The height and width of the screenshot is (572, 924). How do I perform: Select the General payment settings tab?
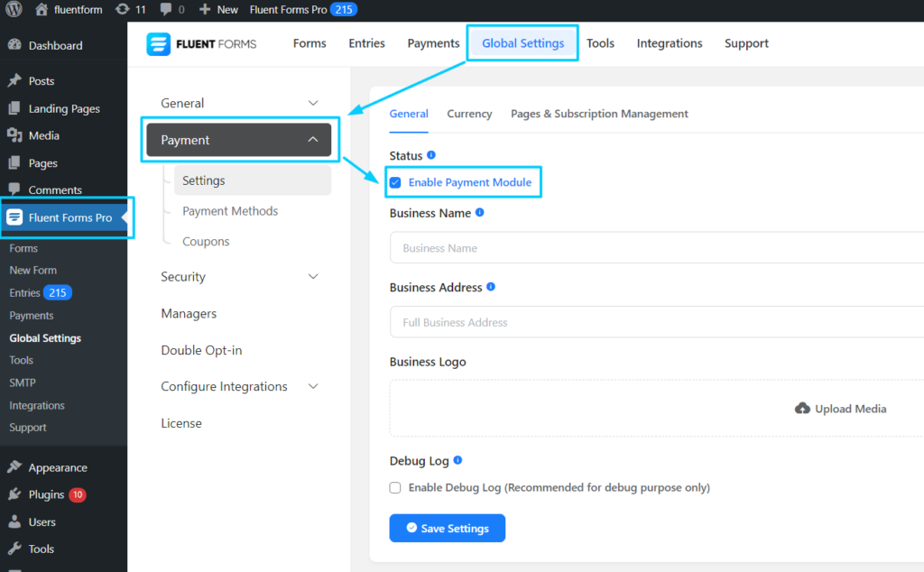[x=409, y=114]
